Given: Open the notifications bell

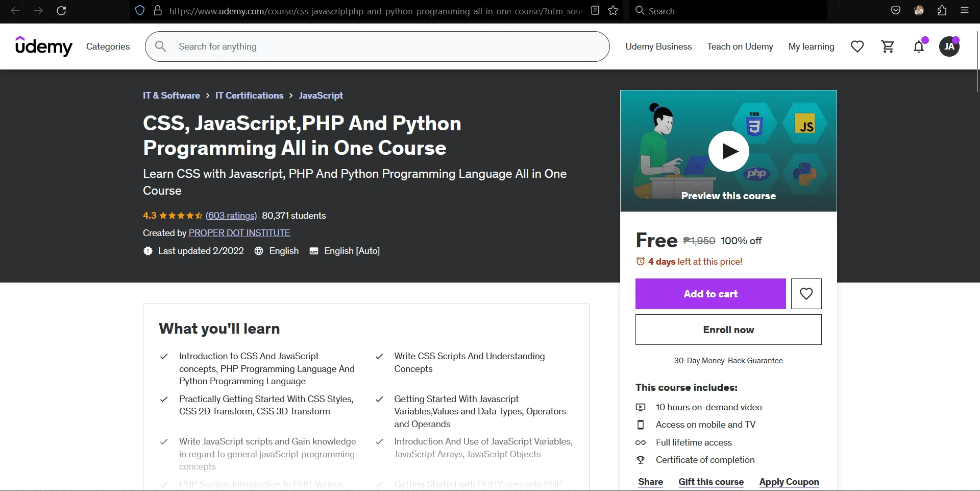Looking at the screenshot, I should (919, 46).
